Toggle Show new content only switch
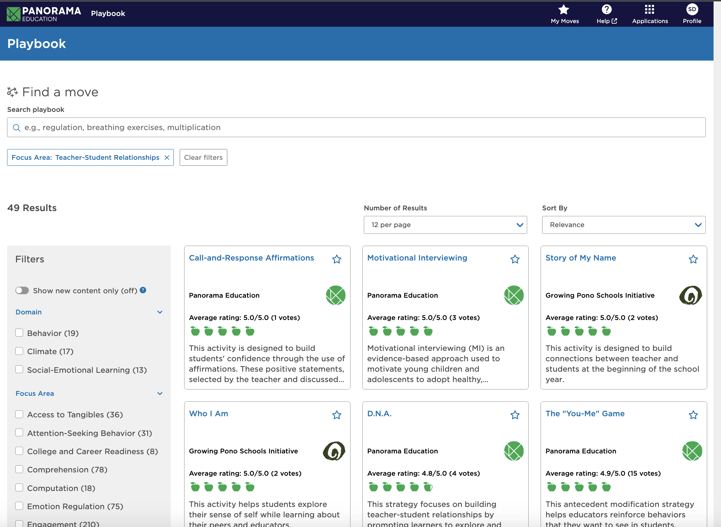 click(x=22, y=291)
